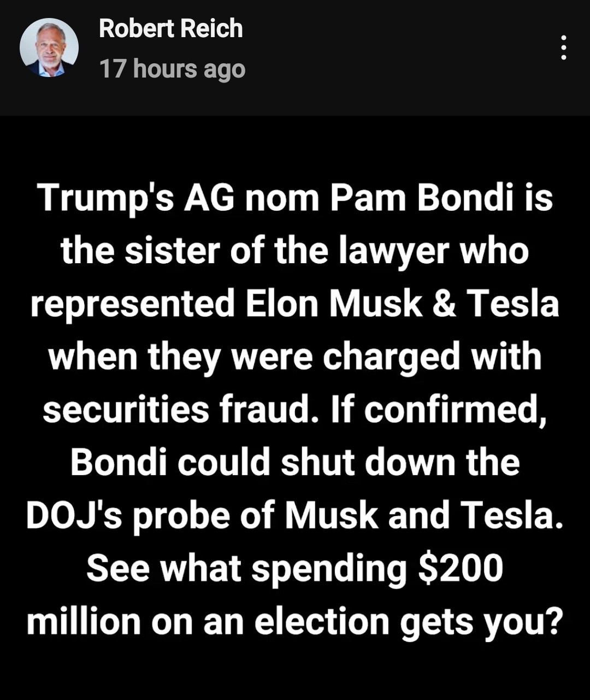Viewport: 590px width, 700px height.
Task: Click the word "election" in the last line
Action: pyautogui.click(x=323, y=621)
